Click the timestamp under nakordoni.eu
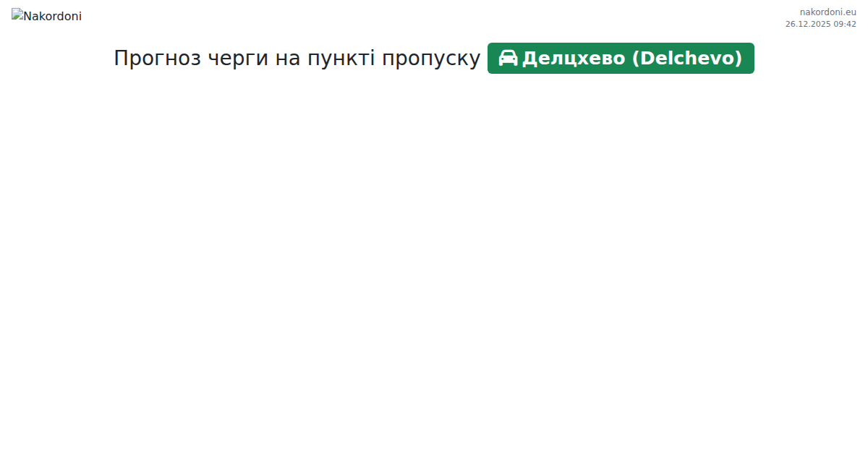Screen dimensions: 868x471 point(820,24)
